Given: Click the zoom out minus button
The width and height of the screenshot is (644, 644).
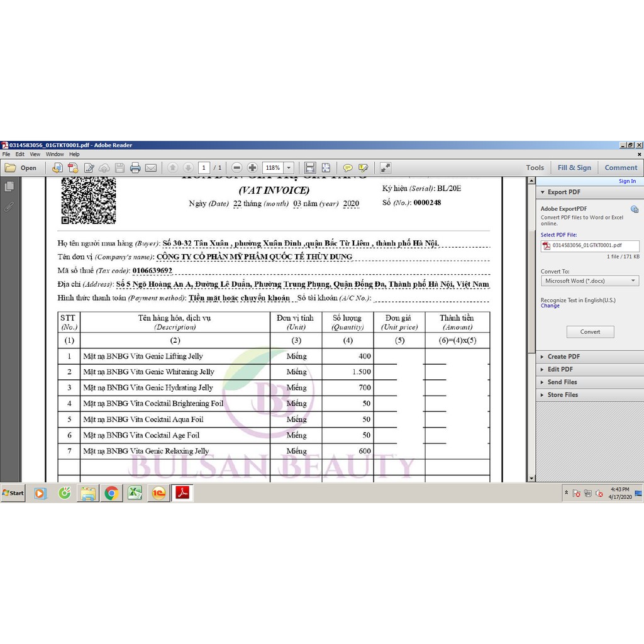Looking at the screenshot, I should [x=237, y=168].
